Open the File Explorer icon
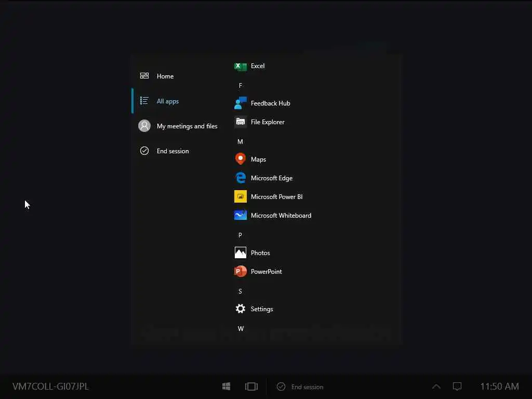 (240, 122)
